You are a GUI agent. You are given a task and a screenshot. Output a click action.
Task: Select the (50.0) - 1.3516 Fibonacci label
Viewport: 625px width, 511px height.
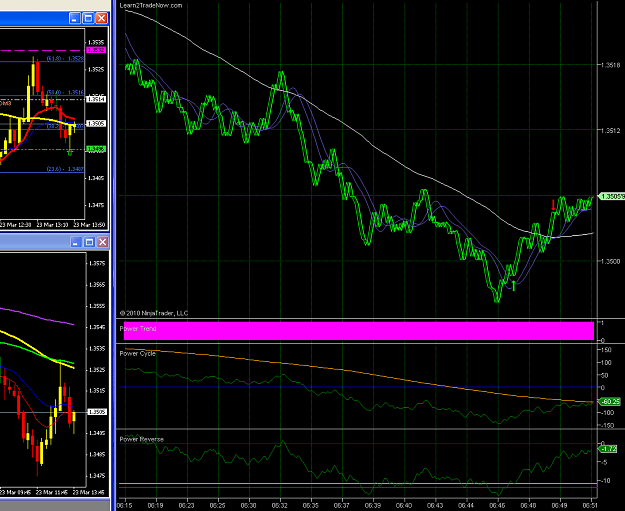tap(65, 92)
